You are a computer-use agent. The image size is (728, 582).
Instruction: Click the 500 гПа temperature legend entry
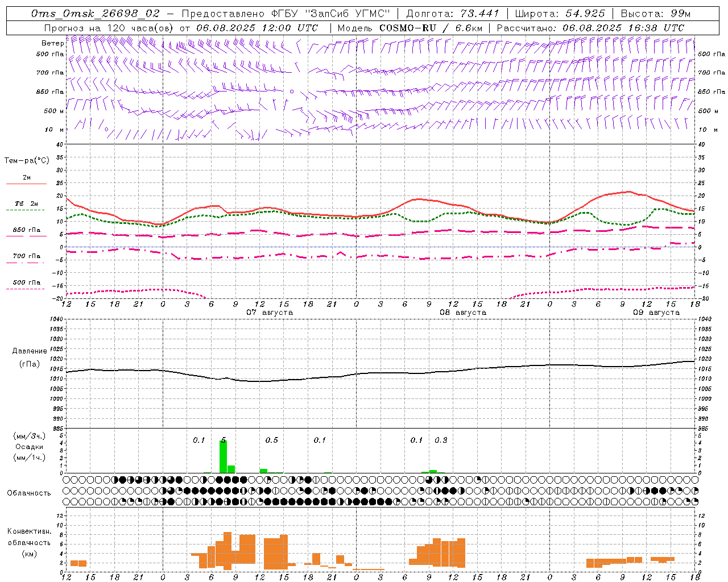coord(26,282)
